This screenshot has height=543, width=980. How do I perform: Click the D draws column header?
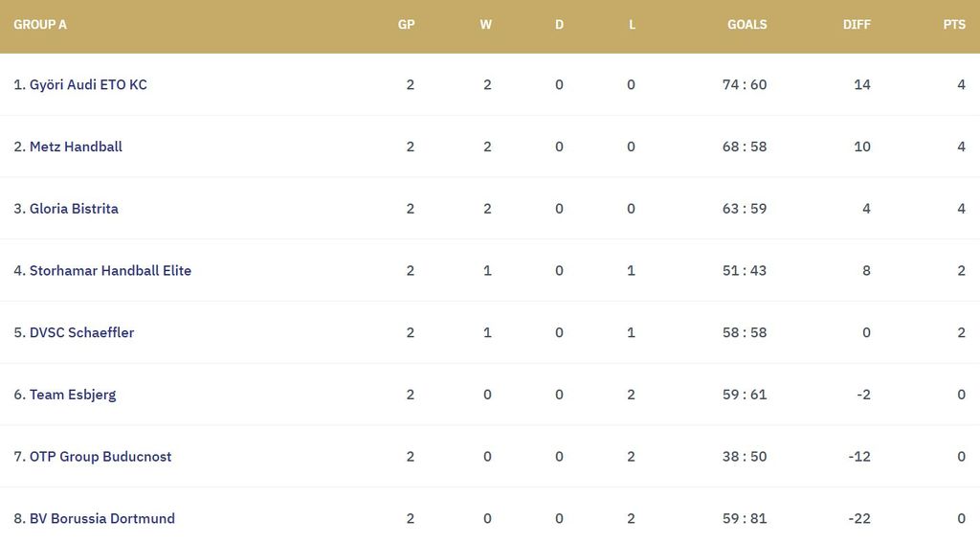click(560, 25)
